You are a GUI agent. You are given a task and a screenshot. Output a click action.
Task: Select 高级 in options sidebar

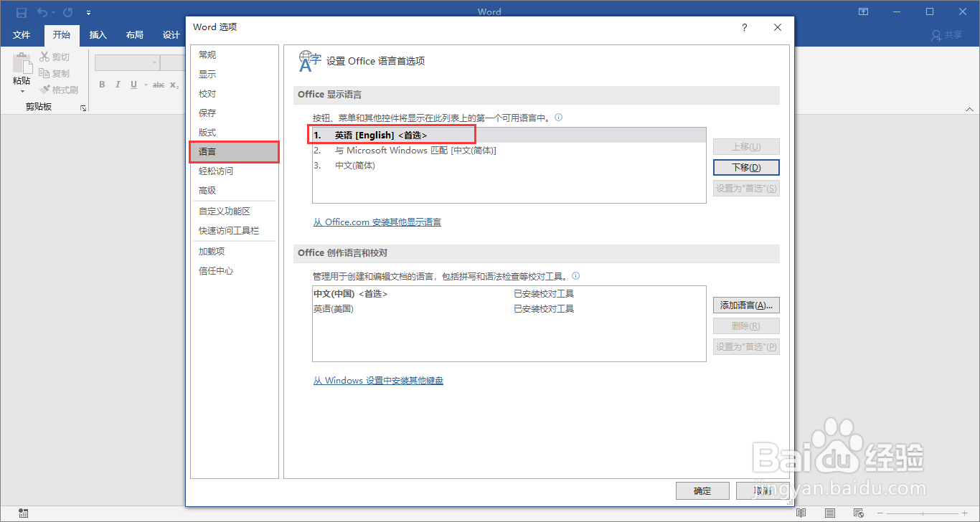[234, 191]
